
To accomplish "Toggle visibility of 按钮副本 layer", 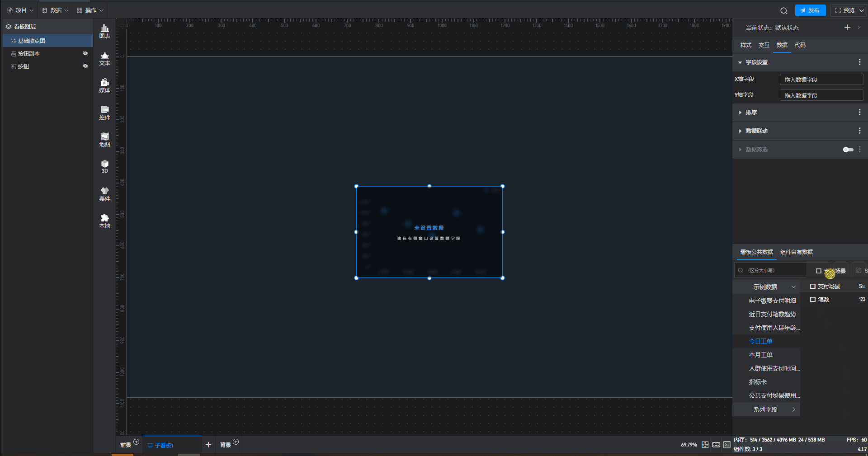I will (85, 53).
